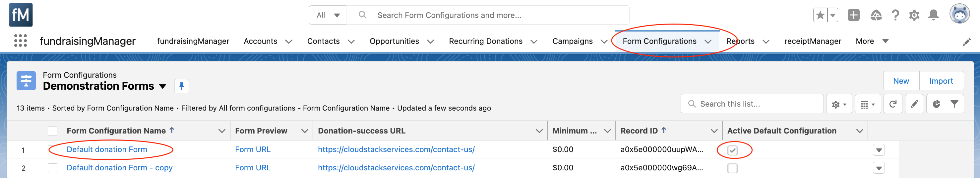The image size is (980, 178).
Task: Tick the select-all rows checkbox
Action: [x=52, y=131]
